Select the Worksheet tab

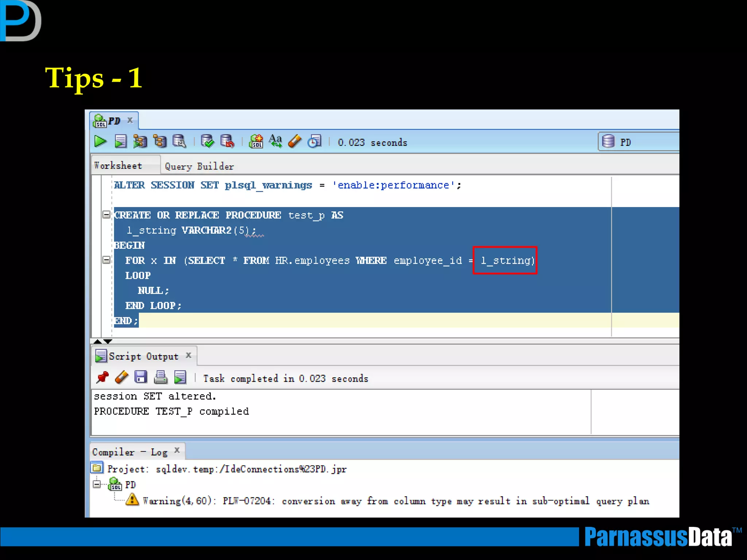point(118,166)
